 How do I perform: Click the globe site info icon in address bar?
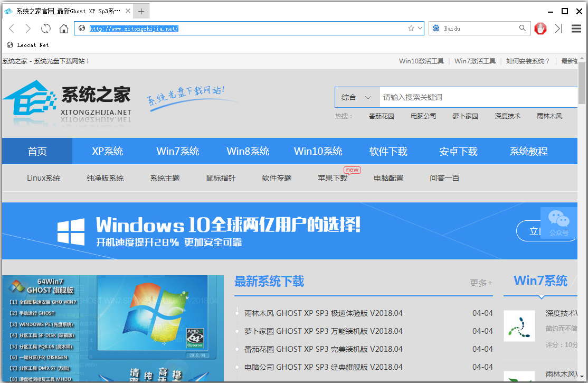click(82, 28)
